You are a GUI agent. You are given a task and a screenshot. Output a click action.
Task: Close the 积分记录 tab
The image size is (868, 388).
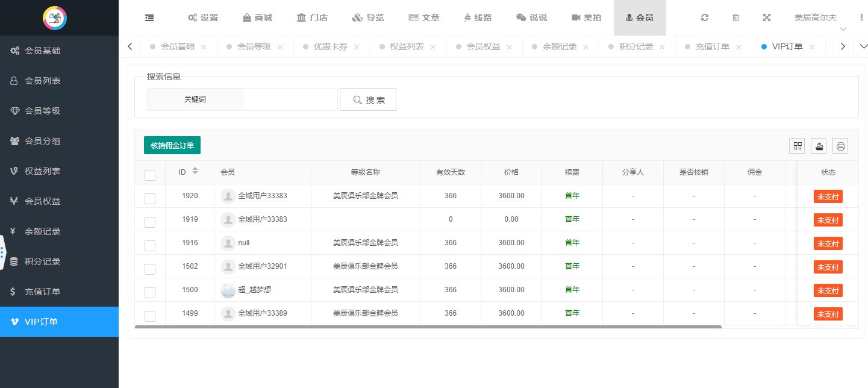662,47
